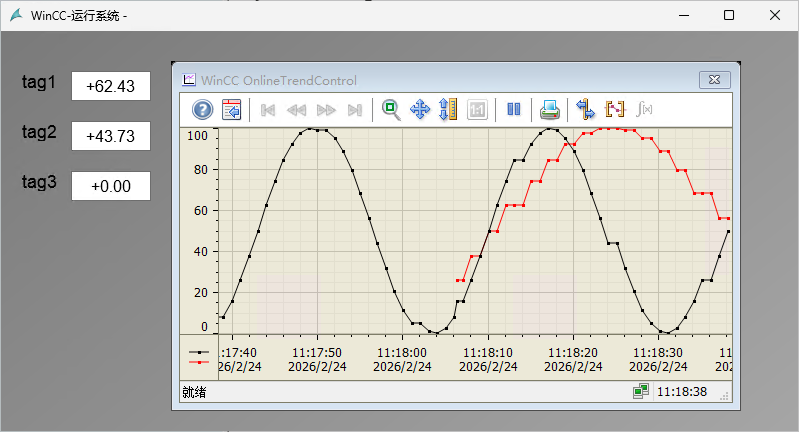
Task: Print the trend chart
Action: click(x=550, y=110)
